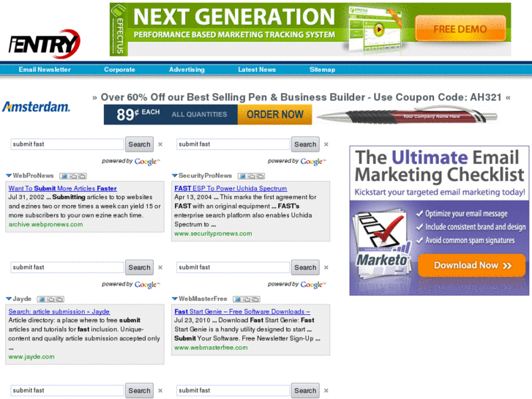The width and height of the screenshot is (532, 399).
Task: Click the middle view icon beside Jayde
Action: [50, 299]
